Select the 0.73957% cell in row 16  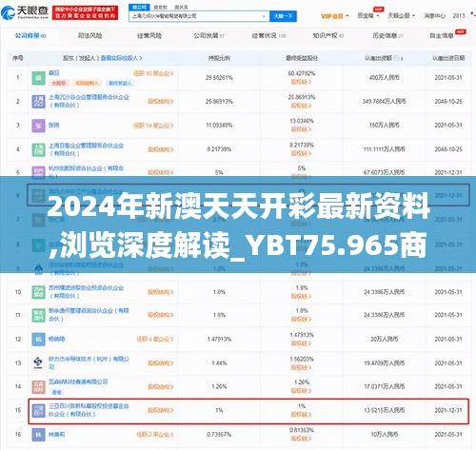click(219, 435)
